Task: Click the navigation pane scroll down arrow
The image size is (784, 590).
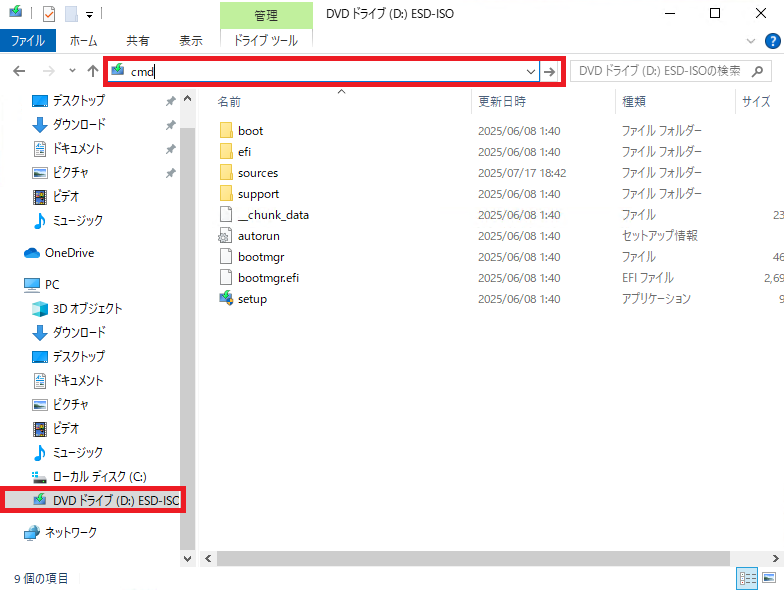Action: pyautogui.click(x=188, y=558)
